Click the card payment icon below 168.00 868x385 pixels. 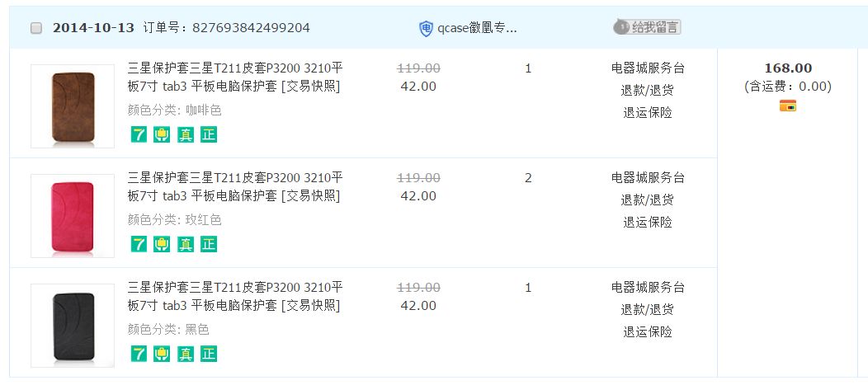point(787,106)
